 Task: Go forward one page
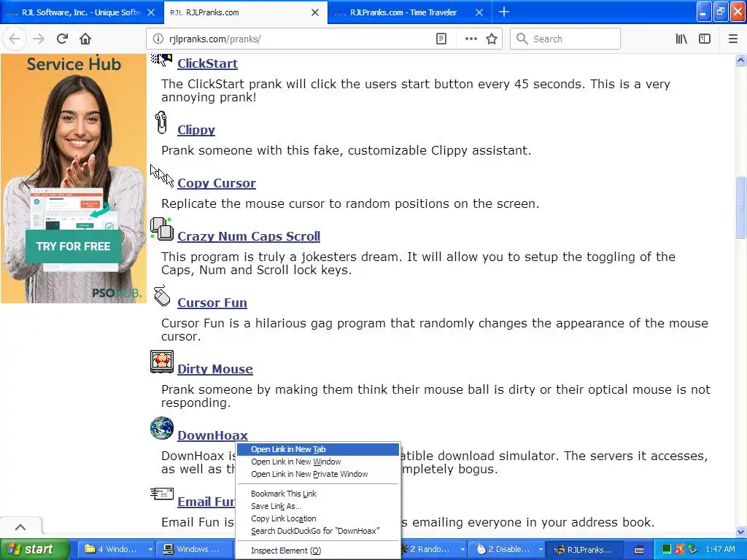coord(39,39)
